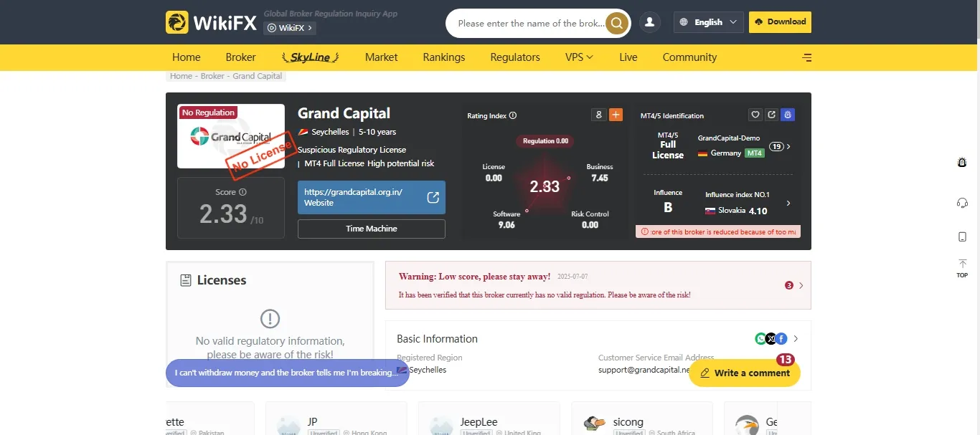Image resolution: width=980 pixels, height=435 pixels.
Task: Open the Broker nav item
Action: (240, 57)
